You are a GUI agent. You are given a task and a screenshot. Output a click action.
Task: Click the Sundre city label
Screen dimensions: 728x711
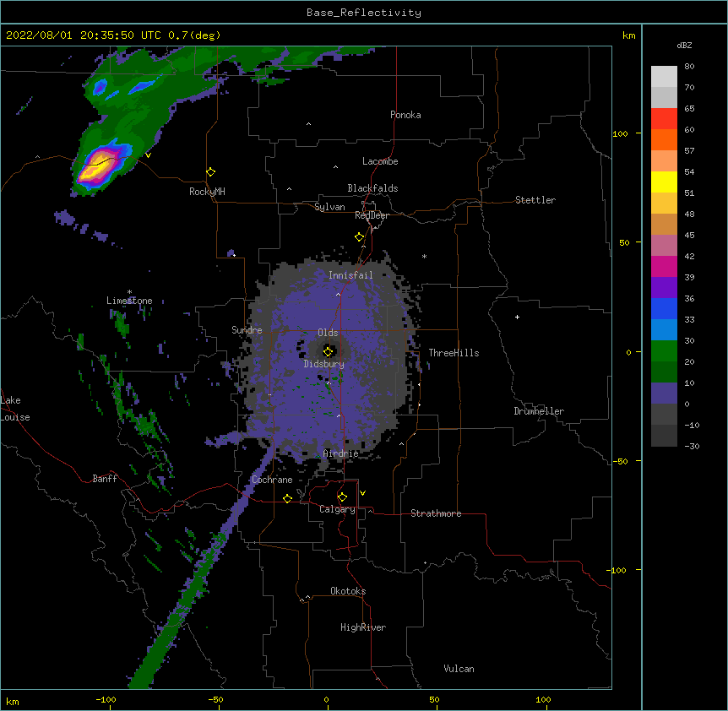point(247,330)
